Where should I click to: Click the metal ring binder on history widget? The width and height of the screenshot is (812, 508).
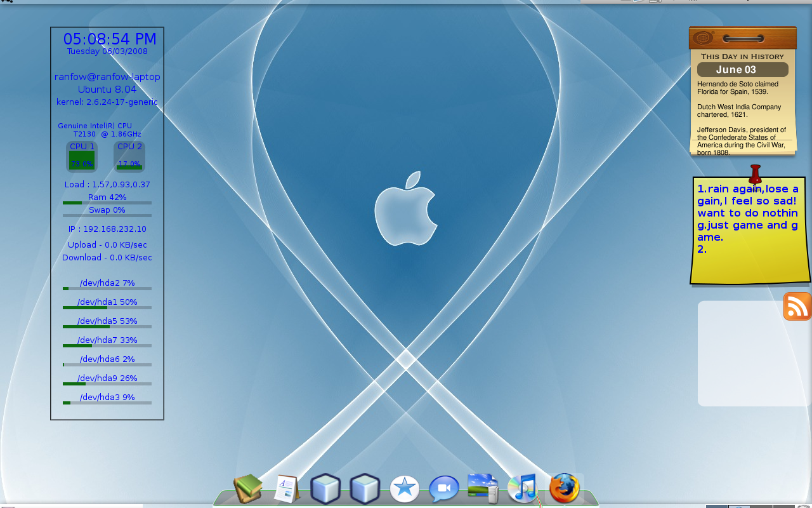(742, 39)
